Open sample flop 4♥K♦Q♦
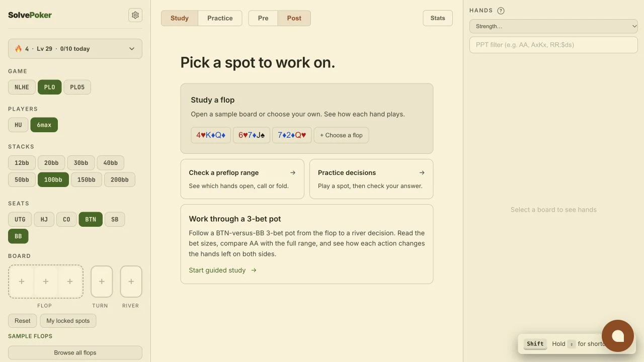This screenshot has width=644, height=362. tap(211, 135)
